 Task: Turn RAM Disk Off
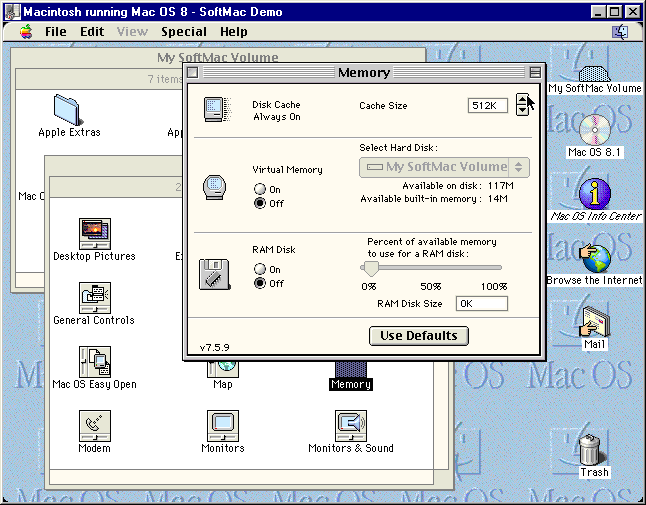pyautogui.click(x=260, y=283)
